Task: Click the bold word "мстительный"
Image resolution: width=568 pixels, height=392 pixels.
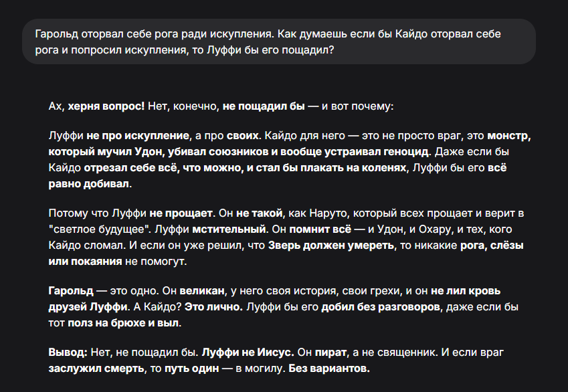Action: coord(229,229)
